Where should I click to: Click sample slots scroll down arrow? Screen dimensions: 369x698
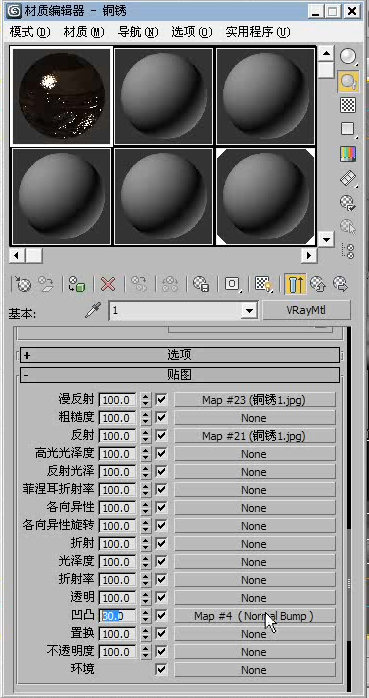pyautogui.click(x=327, y=239)
